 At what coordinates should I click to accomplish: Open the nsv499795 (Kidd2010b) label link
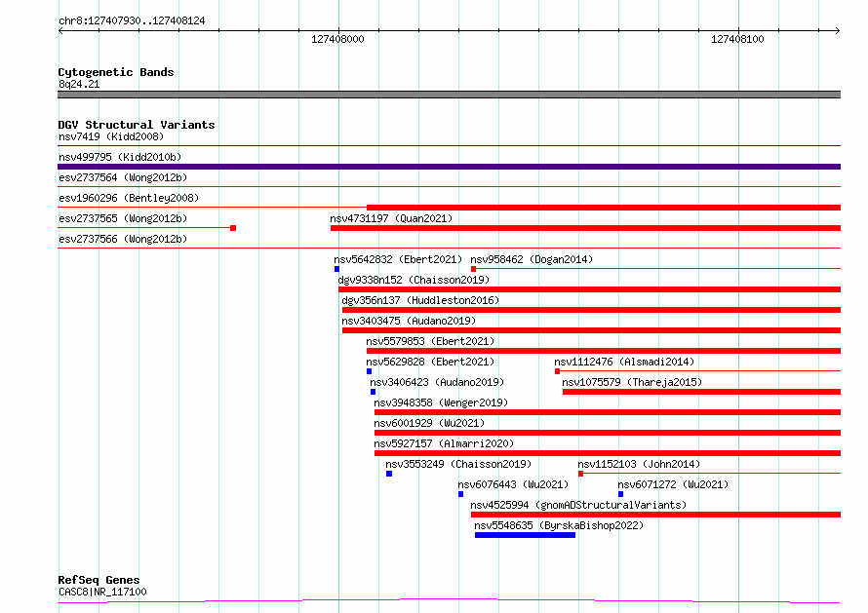[x=120, y=157]
